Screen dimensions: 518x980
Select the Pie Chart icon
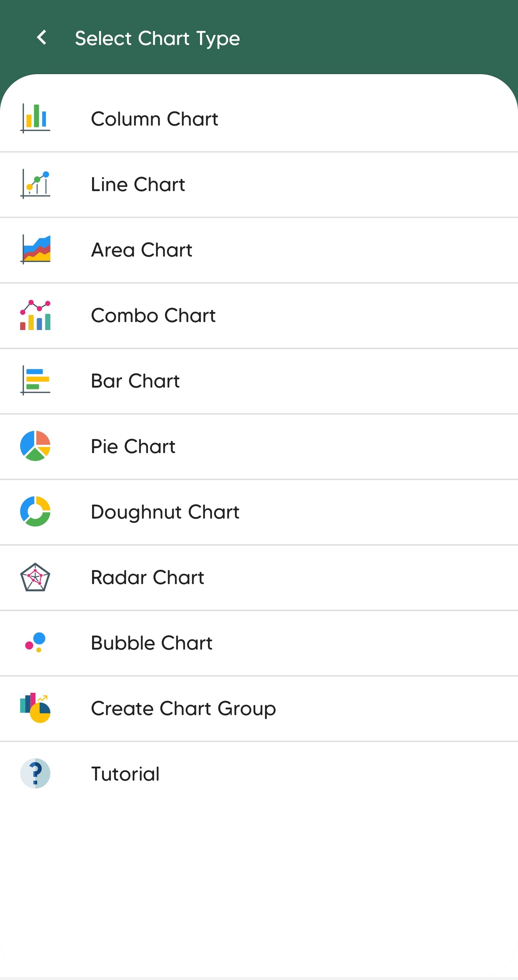click(x=35, y=446)
